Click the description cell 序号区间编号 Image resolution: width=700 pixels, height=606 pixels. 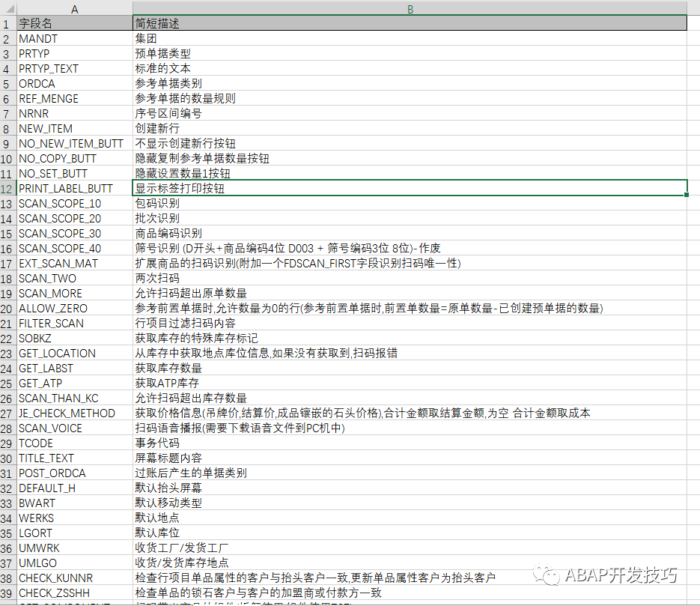pyautogui.click(x=410, y=113)
